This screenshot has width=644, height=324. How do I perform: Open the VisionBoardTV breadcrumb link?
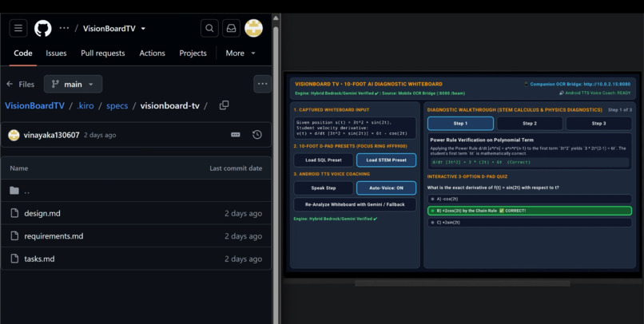[34, 106]
